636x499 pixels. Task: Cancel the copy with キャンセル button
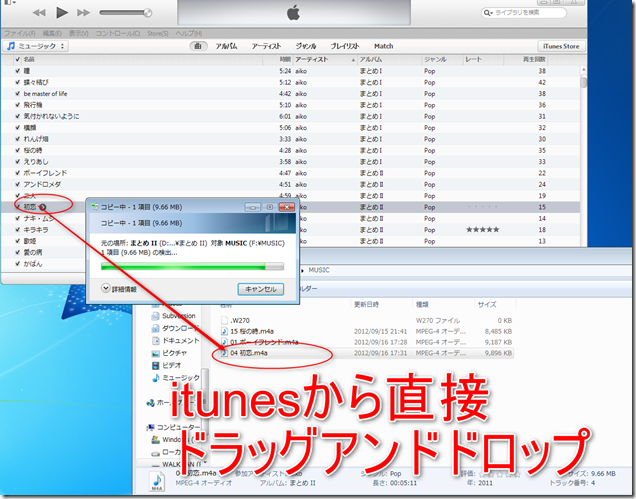(261, 288)
